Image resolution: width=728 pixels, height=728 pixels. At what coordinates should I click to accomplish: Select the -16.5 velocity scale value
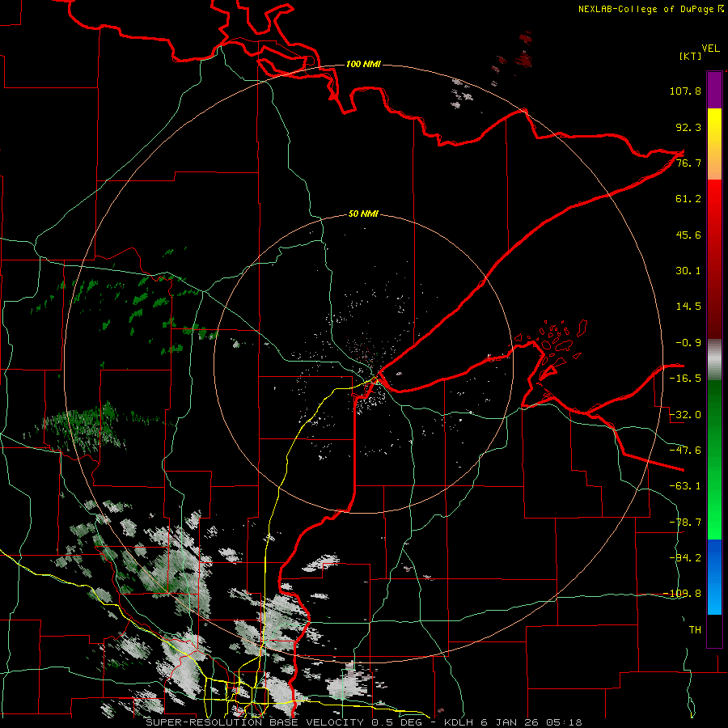coord(685,379)
